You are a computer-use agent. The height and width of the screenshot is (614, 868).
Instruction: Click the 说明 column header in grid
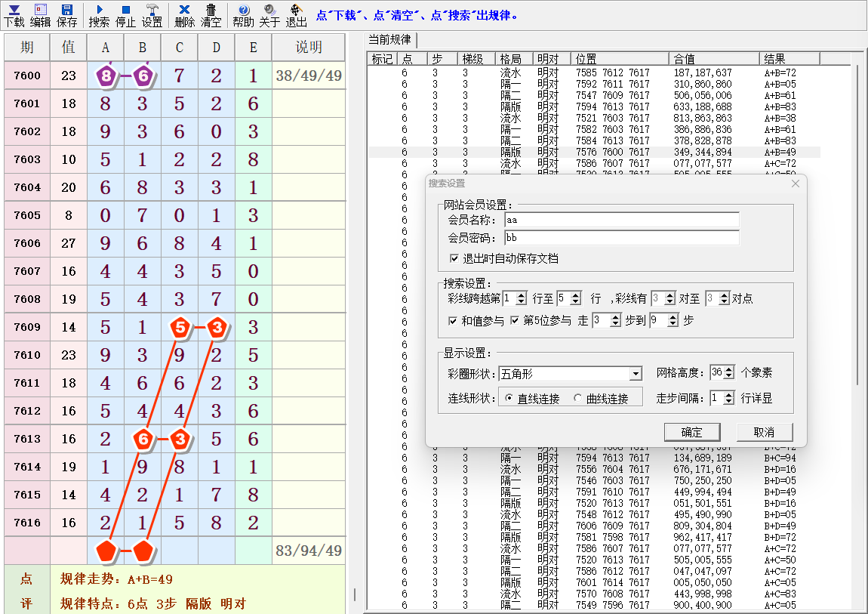(x=309, y=48)
